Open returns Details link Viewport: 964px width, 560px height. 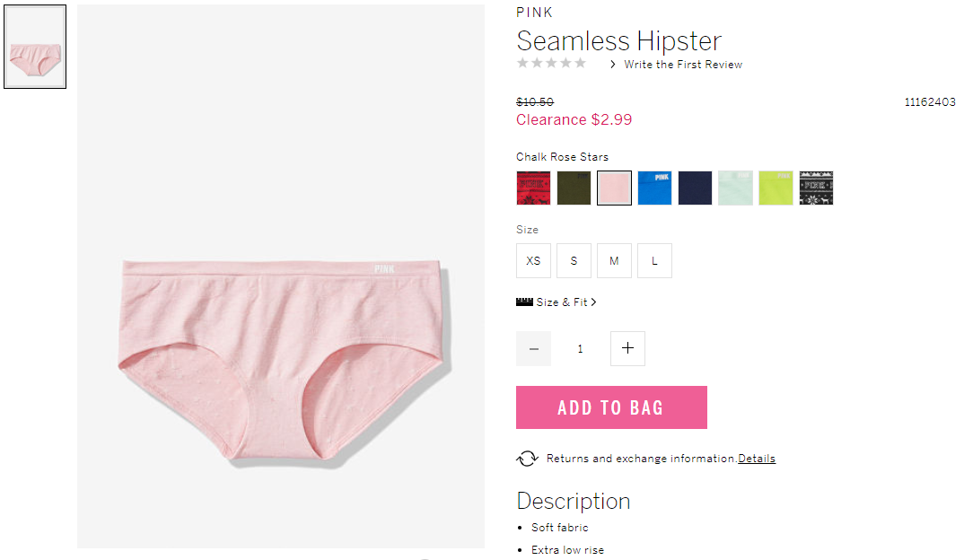(x=756, y=459)
